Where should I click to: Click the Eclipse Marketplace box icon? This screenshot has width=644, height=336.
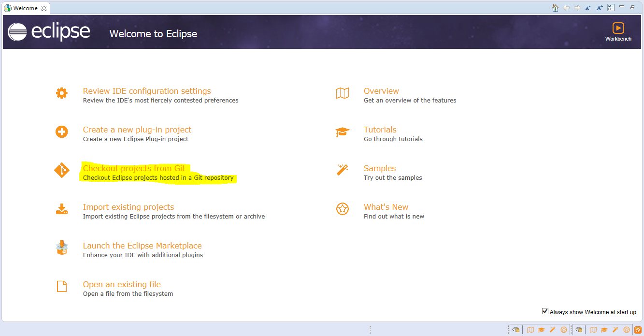61,248
